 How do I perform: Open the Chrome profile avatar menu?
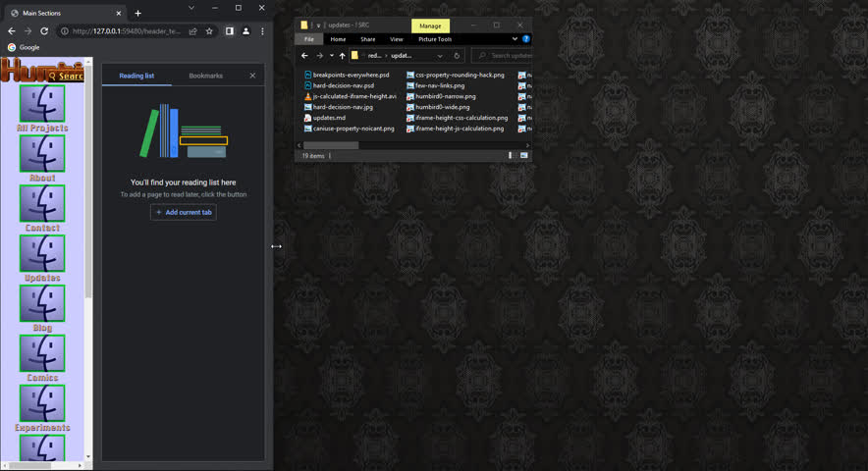tap(245, 31)
